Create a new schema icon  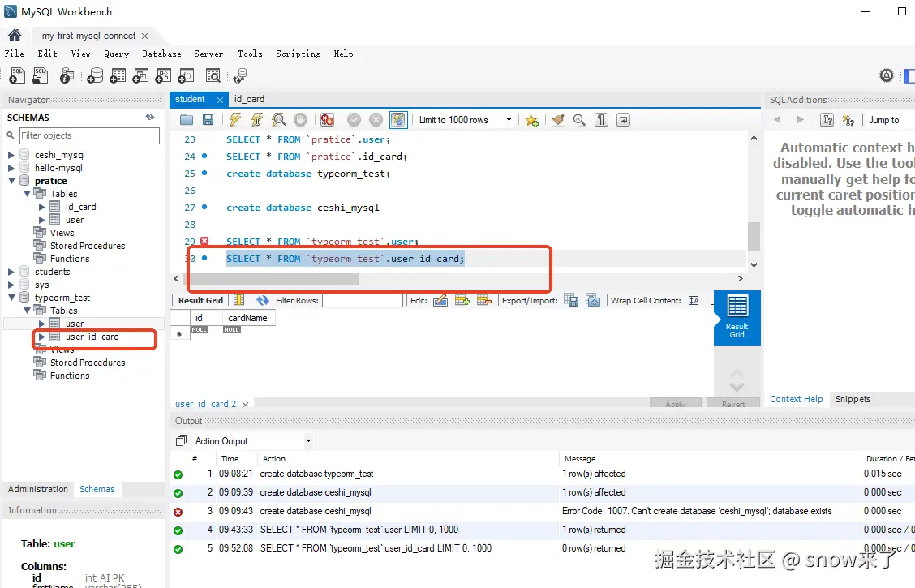point(95,75)
